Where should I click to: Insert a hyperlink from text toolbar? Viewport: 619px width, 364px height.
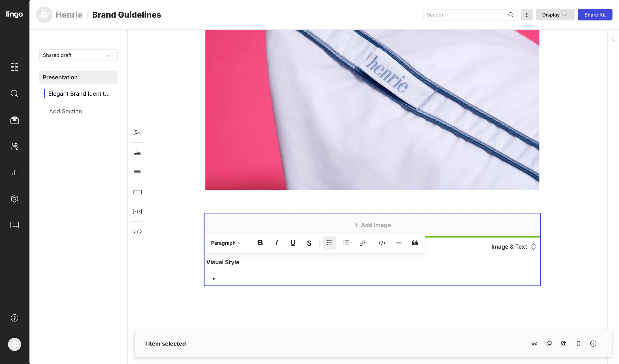pos(362,243)
